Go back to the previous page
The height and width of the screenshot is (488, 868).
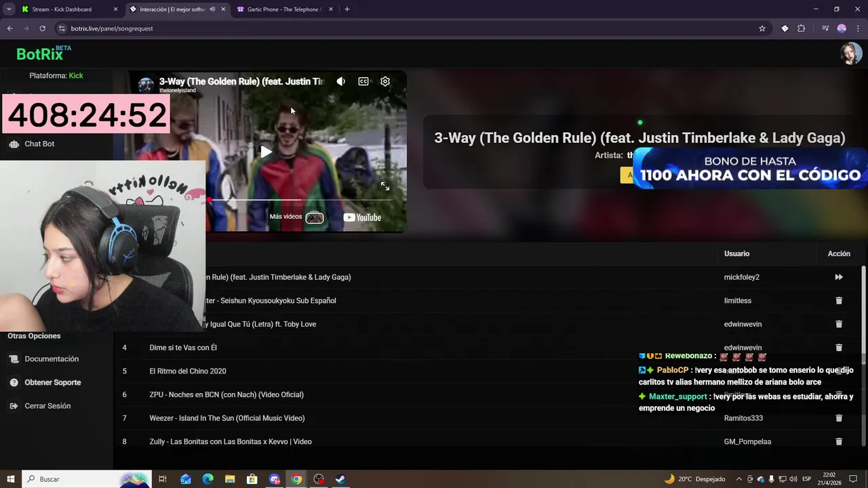[9, 28]
